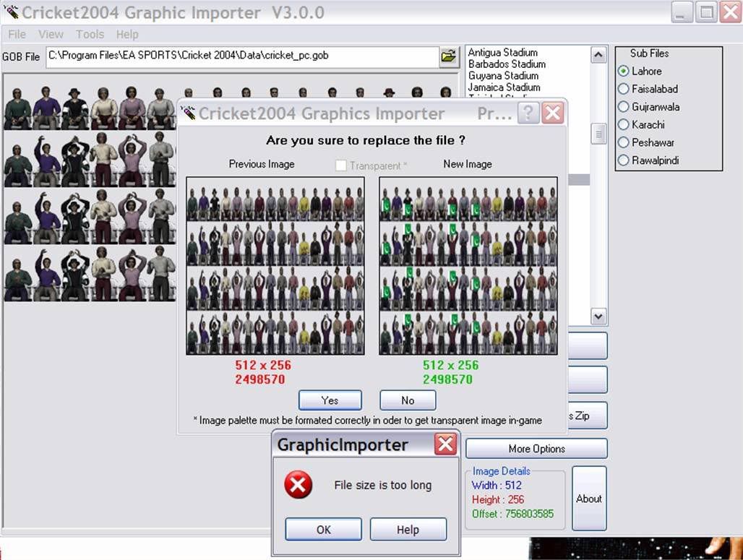Select the Rawalpindi radio button
The width and height of the screenshot is (743, 560).
pos(623,160)
